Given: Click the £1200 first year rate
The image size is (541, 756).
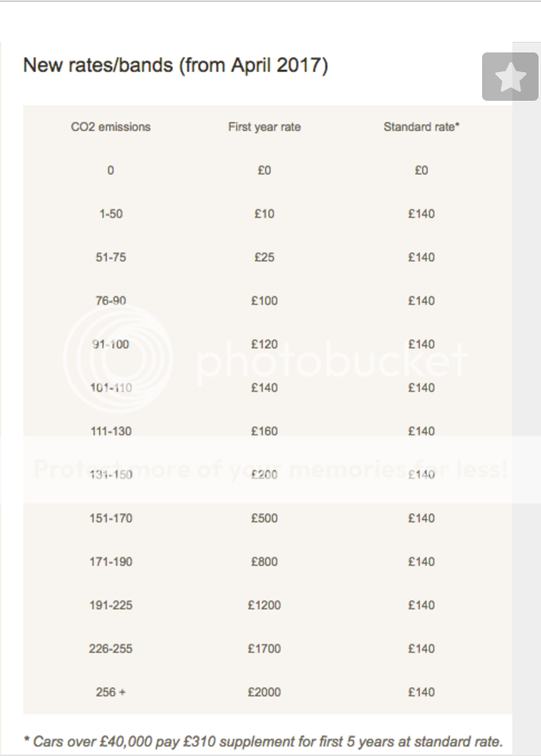Looking at the screenshot, I should pos(264,605).
